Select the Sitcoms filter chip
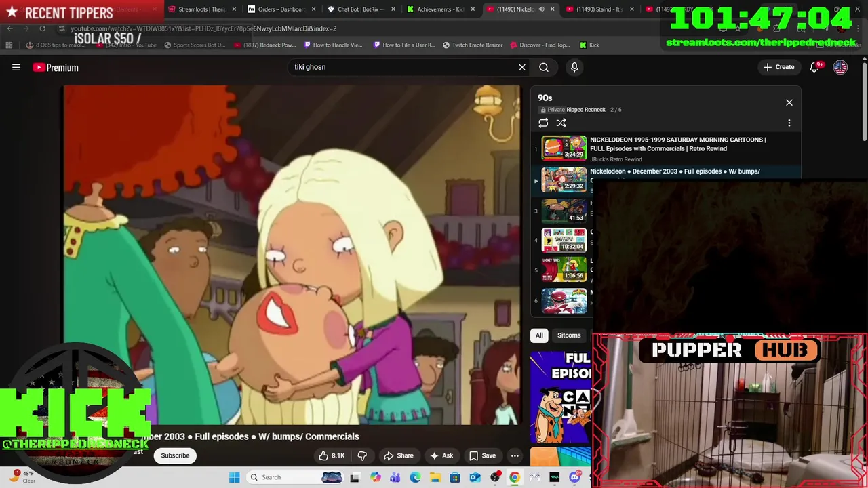Viewport: 868px width, 488px height. click(x=569, y=335)
